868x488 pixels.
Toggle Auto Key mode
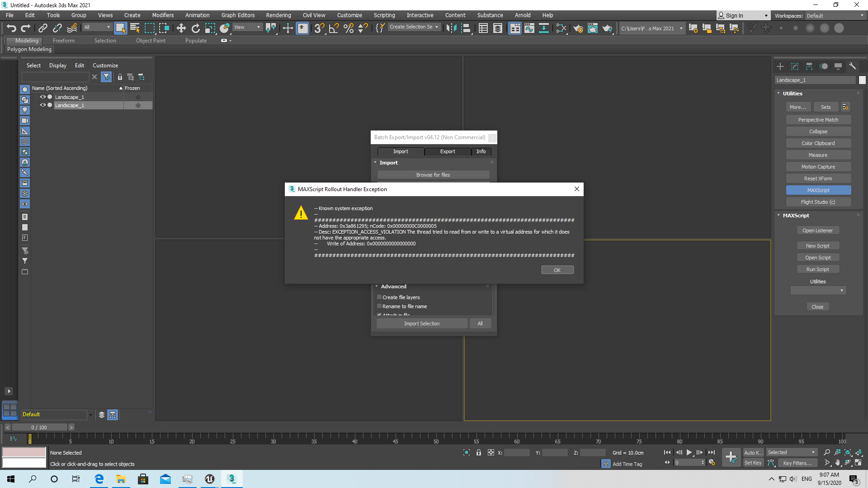(753, 452)
